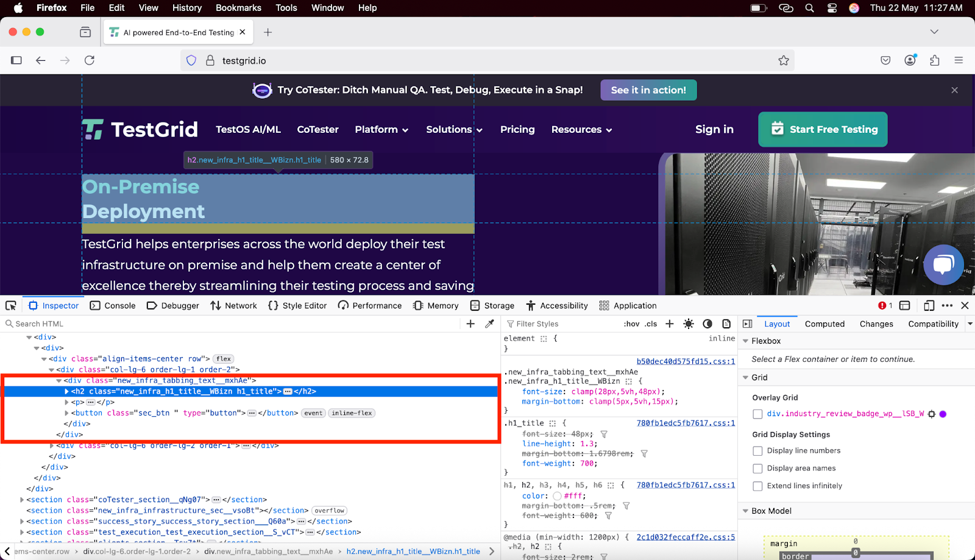Screen dimensions: 975x560
Task: Expand the Resources navigation dropdown
Action: (x=581, y=129)
